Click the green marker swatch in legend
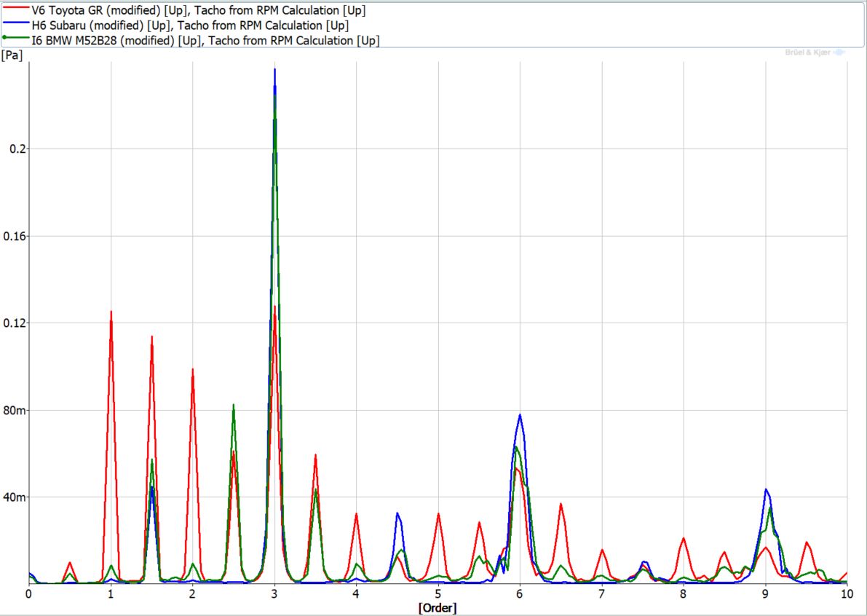The image size is (867, 616). [x=15, y=41]
